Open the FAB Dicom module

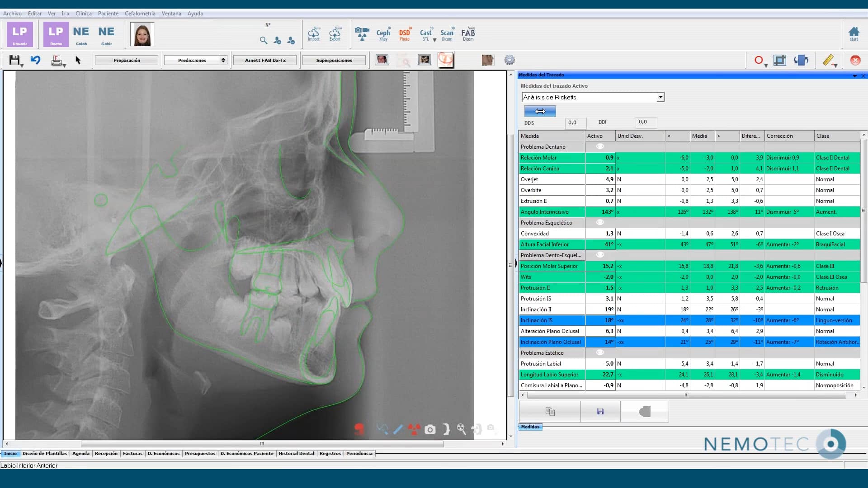[x=468, y=34]
